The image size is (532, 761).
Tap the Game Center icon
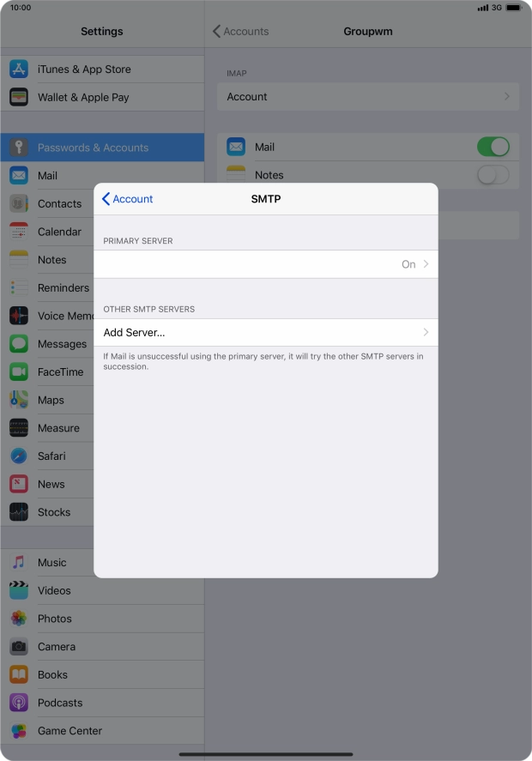19,731
